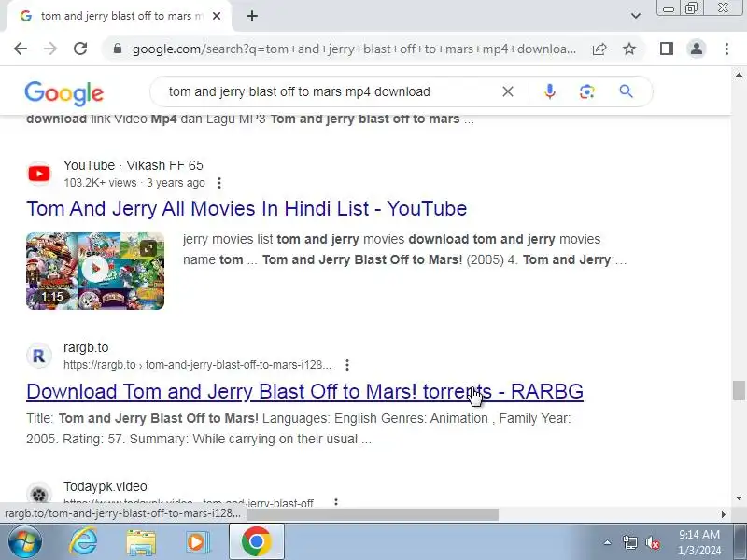Open the Chrome three-dot menu
This screenshot has height=560, width=747.
point(726,49)
